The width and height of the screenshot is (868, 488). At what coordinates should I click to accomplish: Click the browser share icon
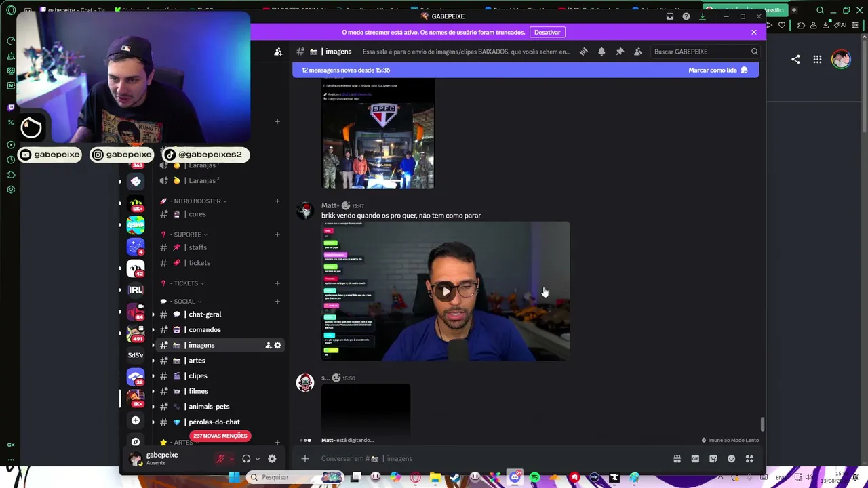[x=795, y=60]
